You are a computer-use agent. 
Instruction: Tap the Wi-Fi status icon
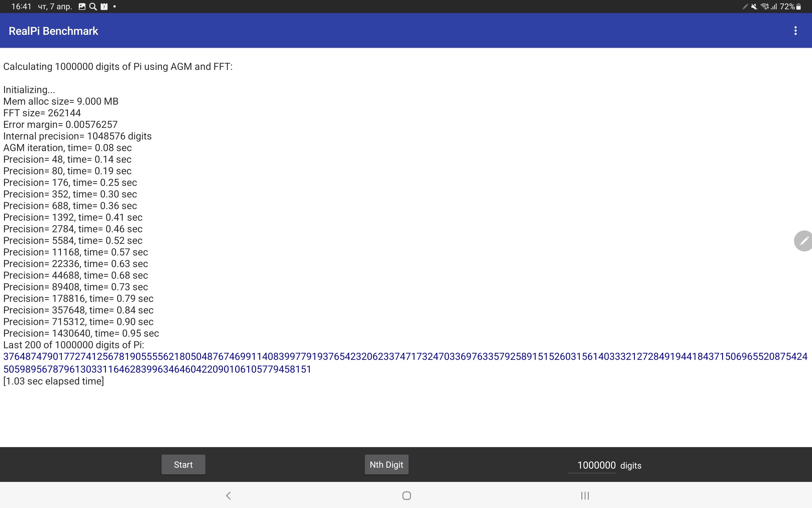click(765, 6)
